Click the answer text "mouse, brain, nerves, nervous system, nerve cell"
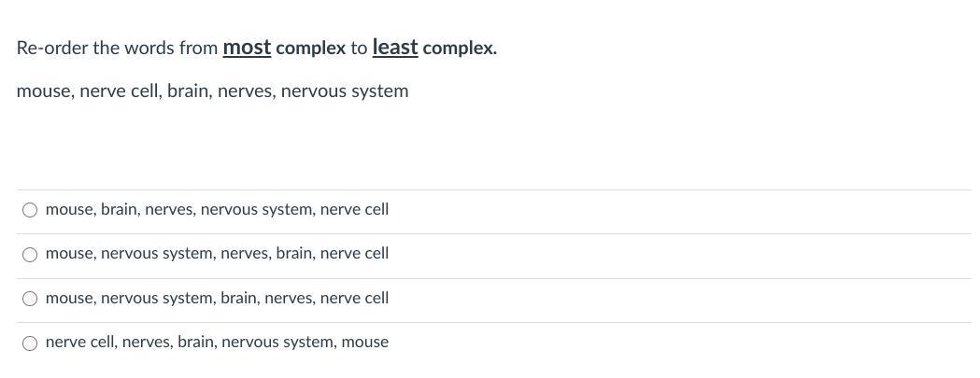The width and height of the screenshot is (980, 378). (217, 210)
